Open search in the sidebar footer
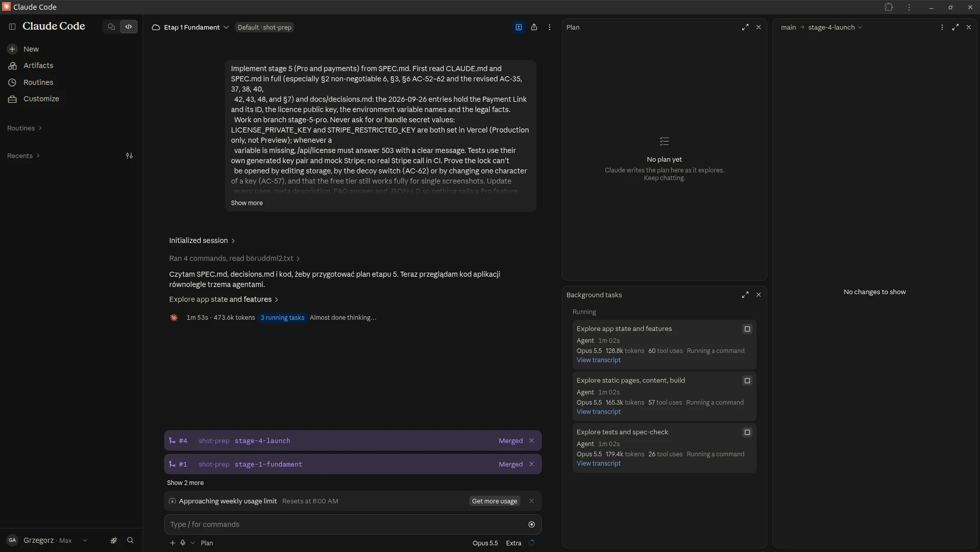The height and width of the screenshot is (552, 980). click(x=130, y=540)
